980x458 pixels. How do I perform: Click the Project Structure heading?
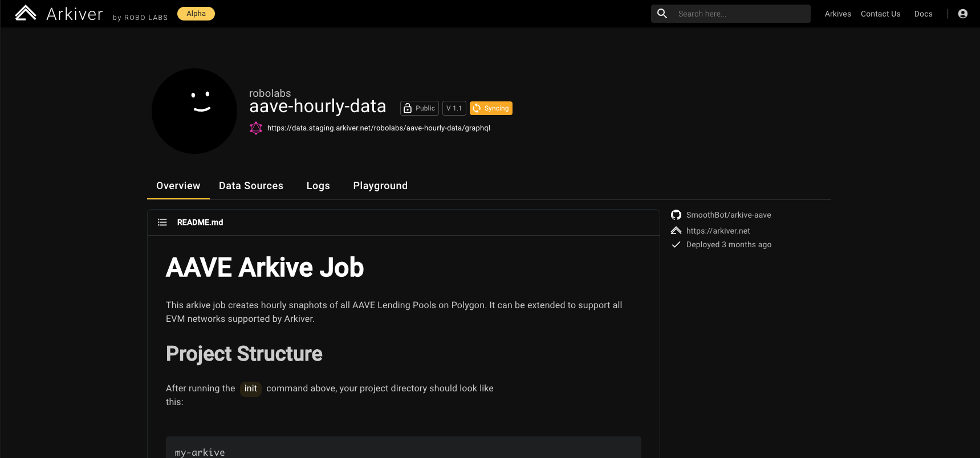[244, 354]
